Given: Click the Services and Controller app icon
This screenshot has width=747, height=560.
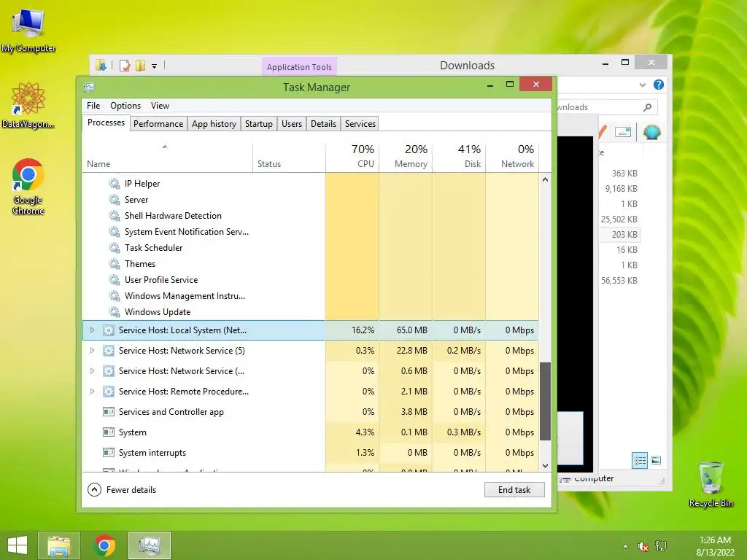Looking at the screenshot, I should (x=109, y=411).
